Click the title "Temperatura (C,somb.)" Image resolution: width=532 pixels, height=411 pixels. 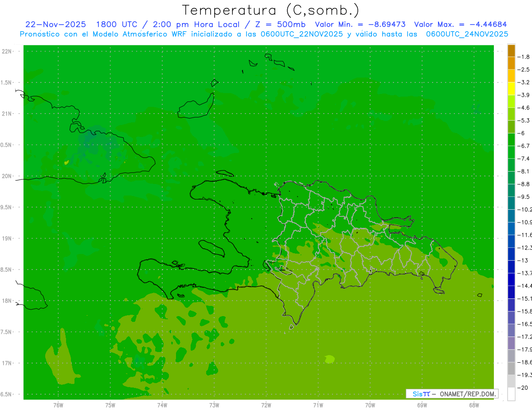(x=271, y=10)
